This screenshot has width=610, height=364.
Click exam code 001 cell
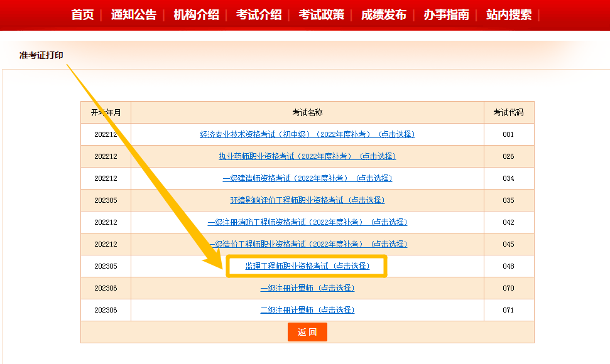tap(508, 134)
